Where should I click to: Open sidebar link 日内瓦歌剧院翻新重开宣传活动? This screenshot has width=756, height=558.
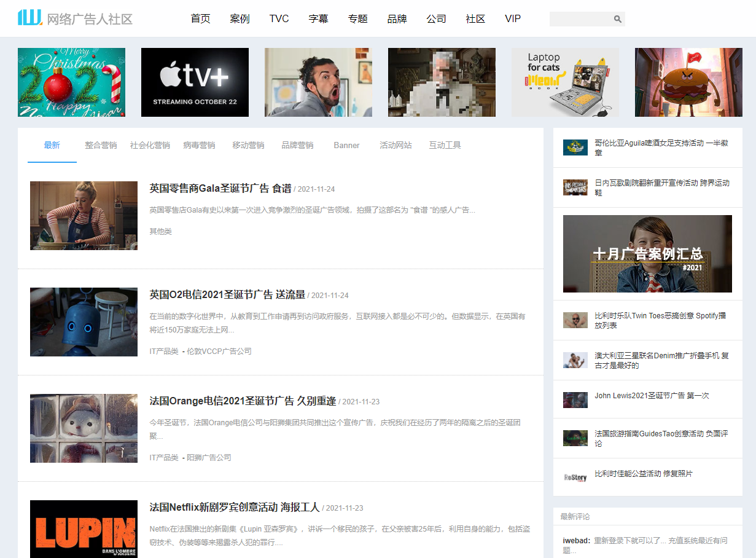click(x=662, y=187)
